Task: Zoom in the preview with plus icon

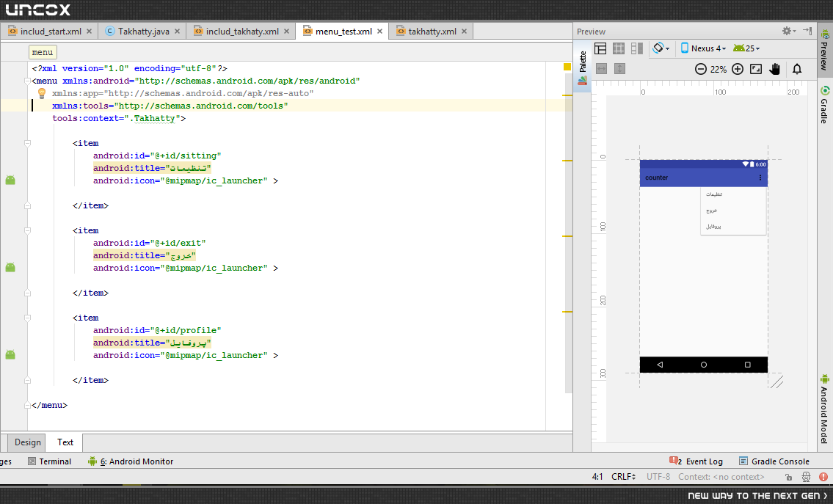Action: pos(738,69)
